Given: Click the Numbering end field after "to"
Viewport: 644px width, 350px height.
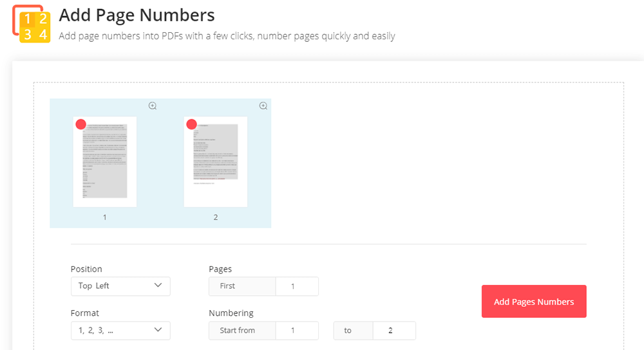Looking at the screenshot, I should pyautogui.click(x=393, y=331).
